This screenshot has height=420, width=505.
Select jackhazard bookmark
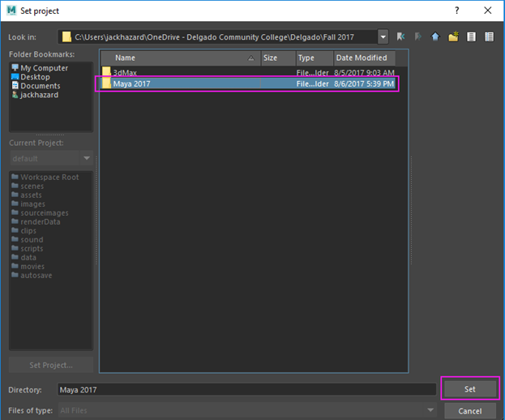[x=39, y=95]
